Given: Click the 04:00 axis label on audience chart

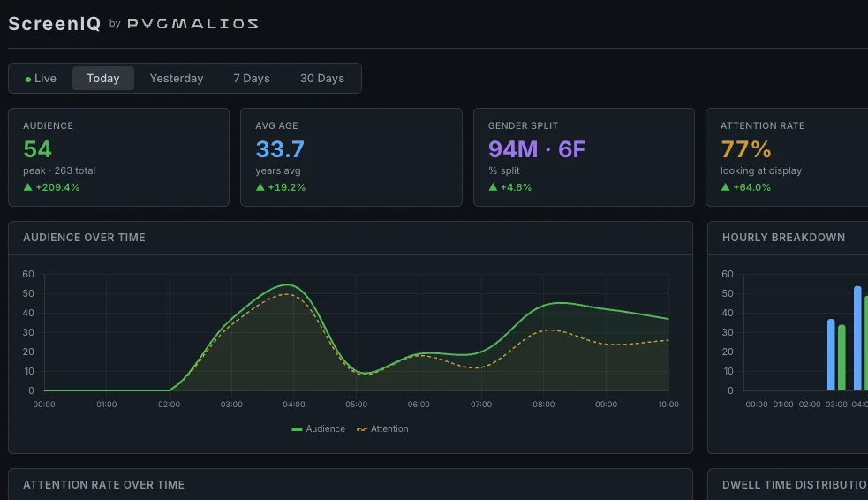Looking at the screenshot, I should pyautogui.click(x=294, y=405).
